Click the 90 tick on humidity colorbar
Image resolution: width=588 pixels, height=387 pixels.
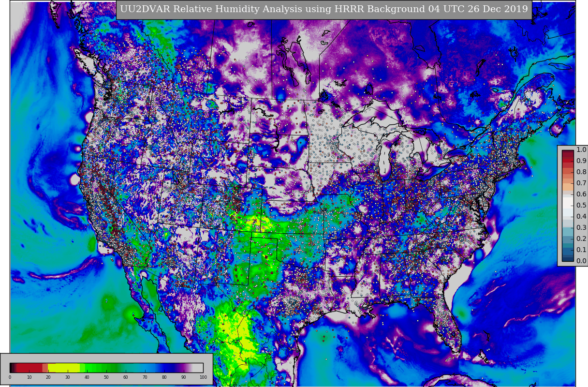184,377
